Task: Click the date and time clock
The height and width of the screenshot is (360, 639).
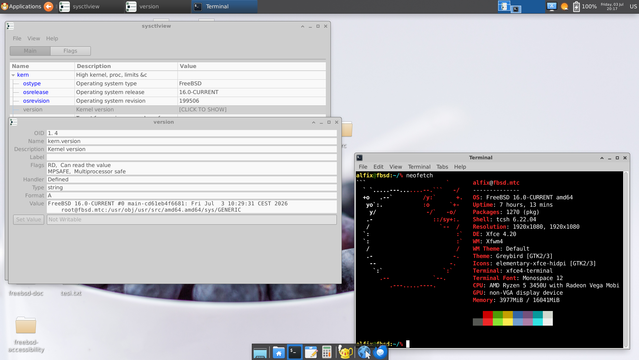Action: point(612,7)
